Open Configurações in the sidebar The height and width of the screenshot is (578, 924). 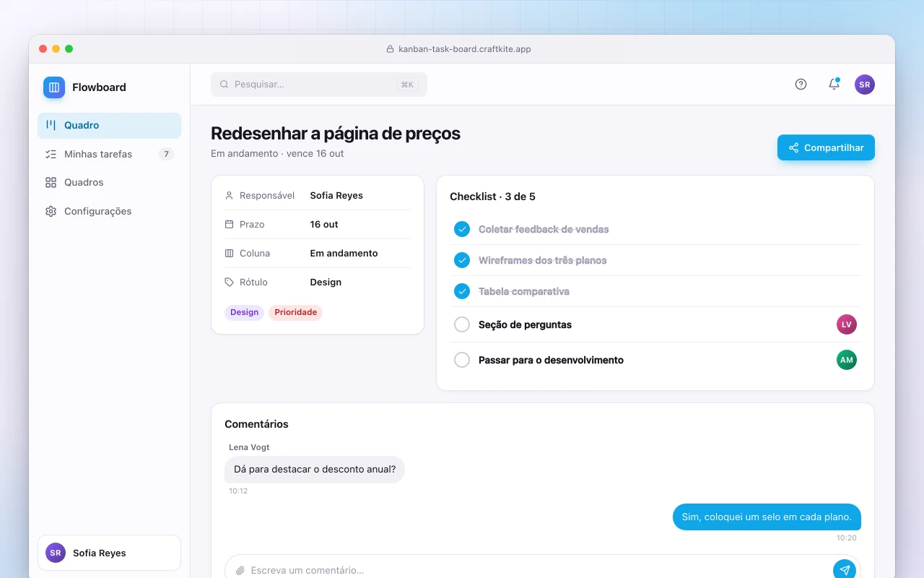click(109, 211)
